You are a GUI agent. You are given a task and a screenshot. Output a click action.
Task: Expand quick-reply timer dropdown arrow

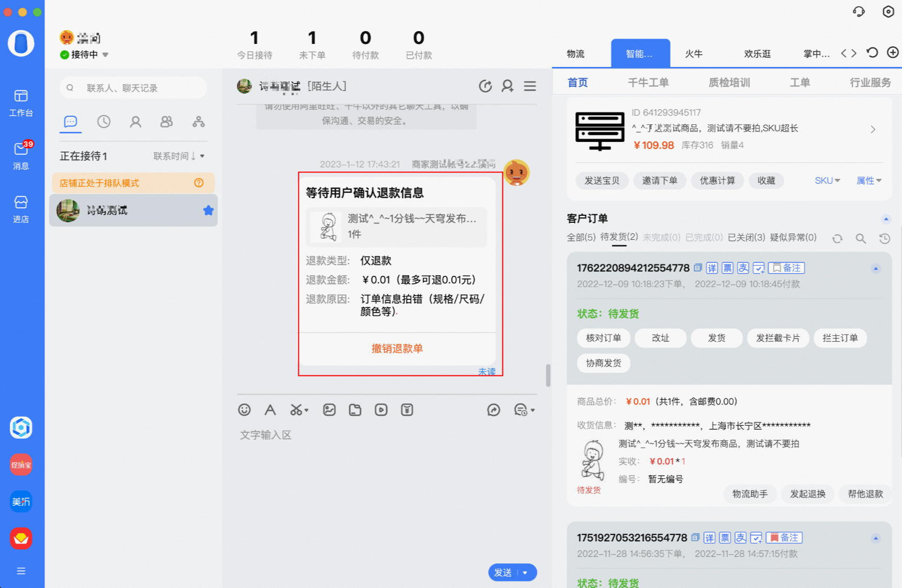532,410
